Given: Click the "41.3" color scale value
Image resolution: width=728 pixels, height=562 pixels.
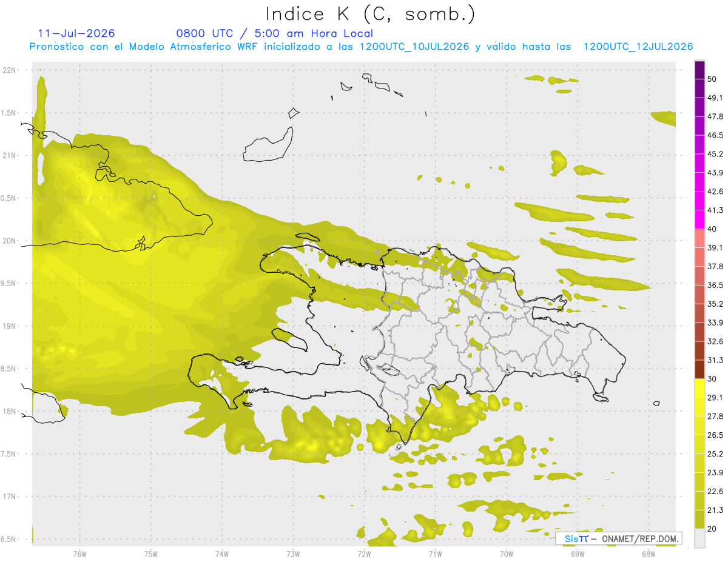Looking at the screenshot, I should 715,210.
